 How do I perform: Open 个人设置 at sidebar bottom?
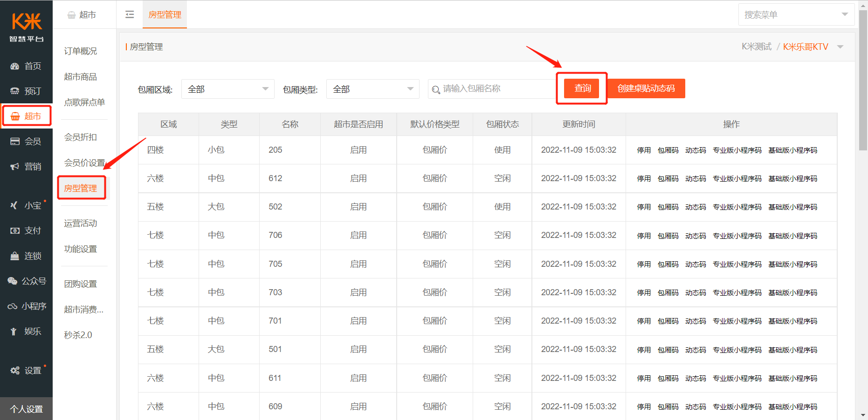27,409
